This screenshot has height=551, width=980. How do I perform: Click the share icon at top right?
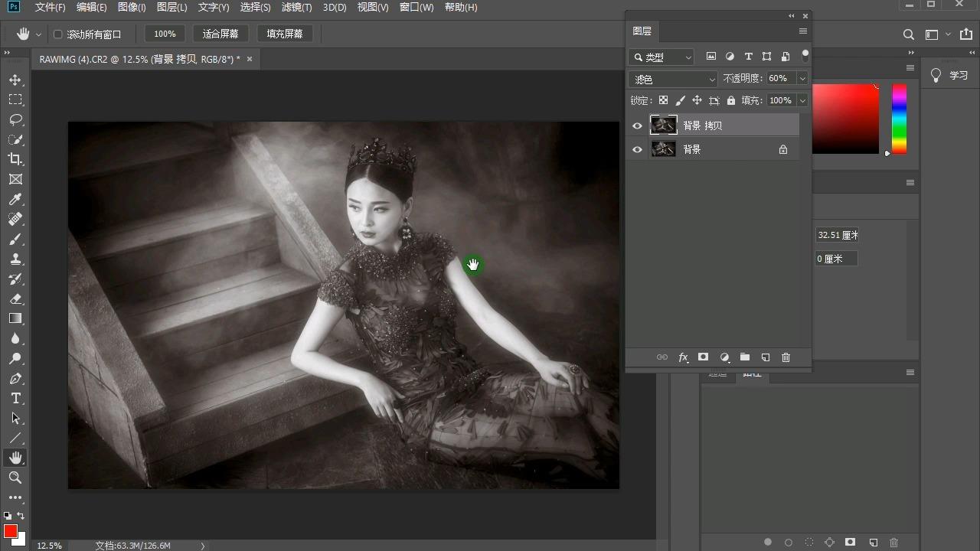click(x=966, y=34)
